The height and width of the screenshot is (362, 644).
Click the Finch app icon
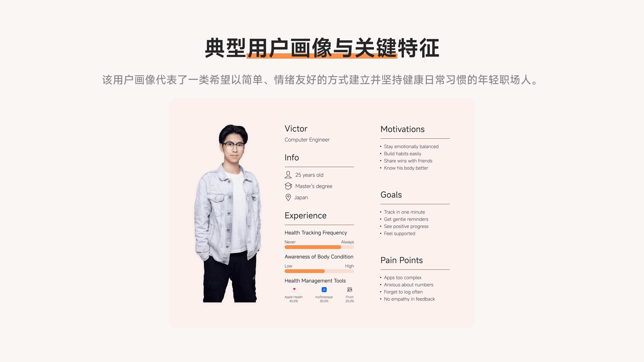click(350, 290)
